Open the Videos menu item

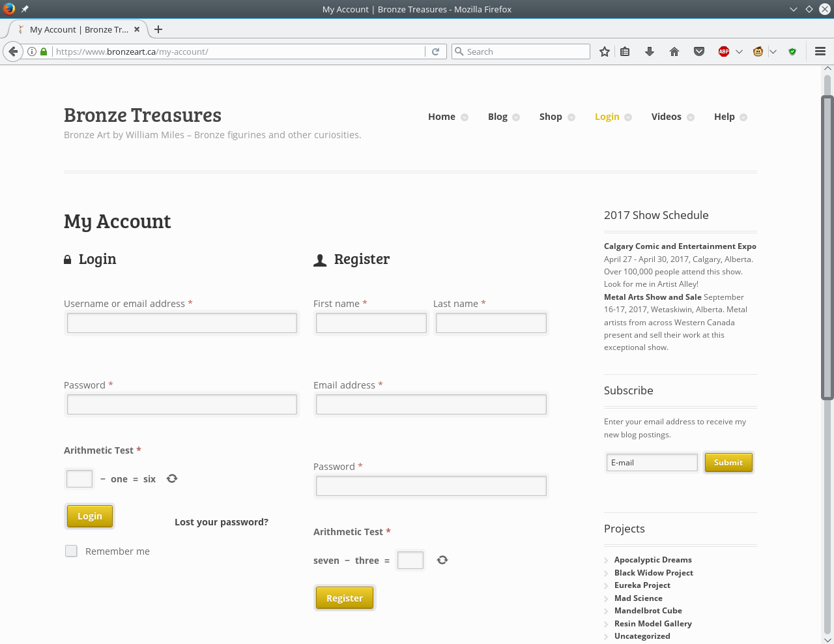point(666,117)
